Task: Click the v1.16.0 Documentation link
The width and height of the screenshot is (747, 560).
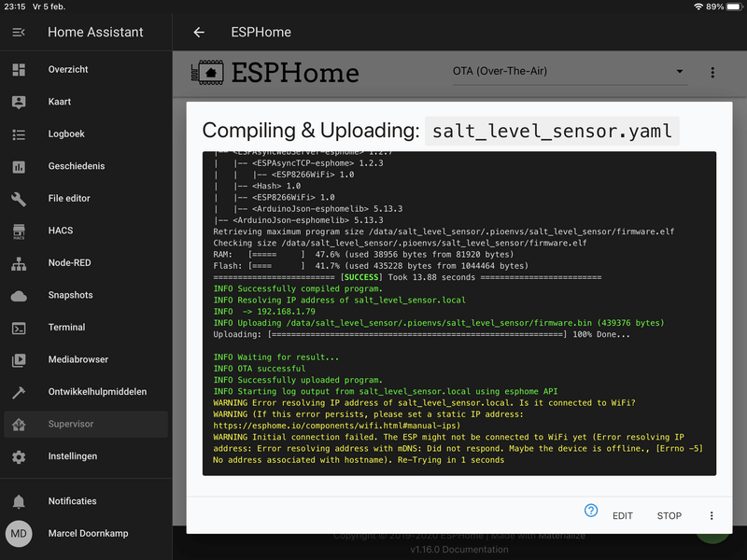Action: click(459, 550)
